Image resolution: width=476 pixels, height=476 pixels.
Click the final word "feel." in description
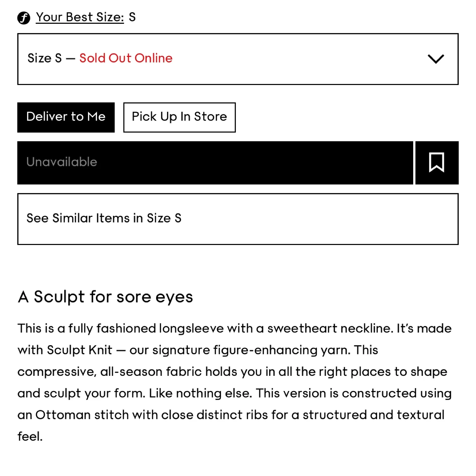point(30,437)
